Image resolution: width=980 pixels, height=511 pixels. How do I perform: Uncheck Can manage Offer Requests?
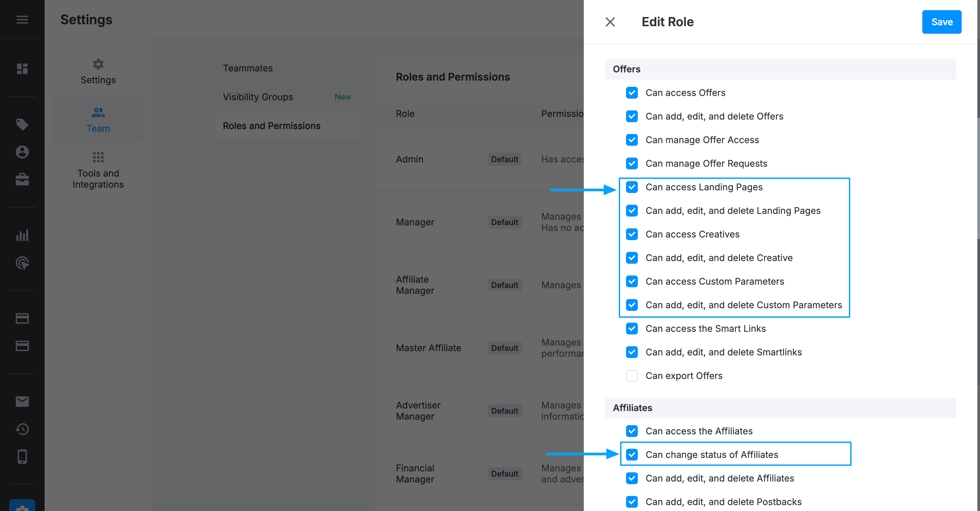(632, 163)
